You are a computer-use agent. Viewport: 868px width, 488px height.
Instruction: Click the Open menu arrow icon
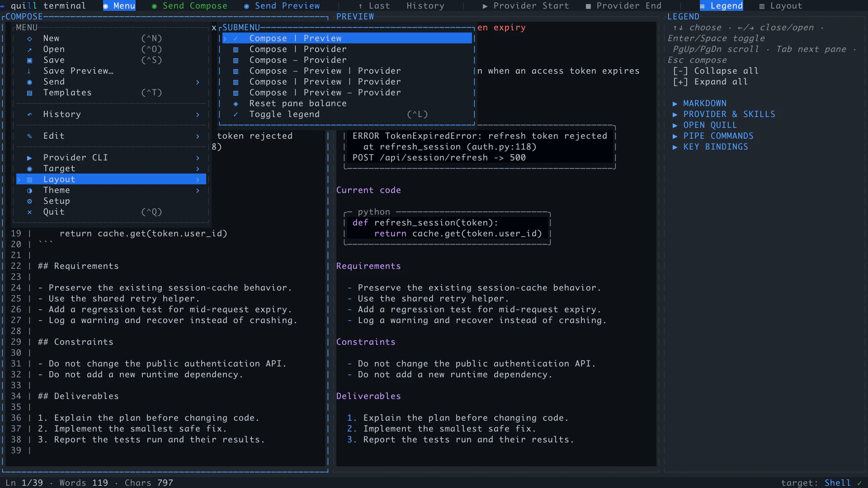pos(29,49)
